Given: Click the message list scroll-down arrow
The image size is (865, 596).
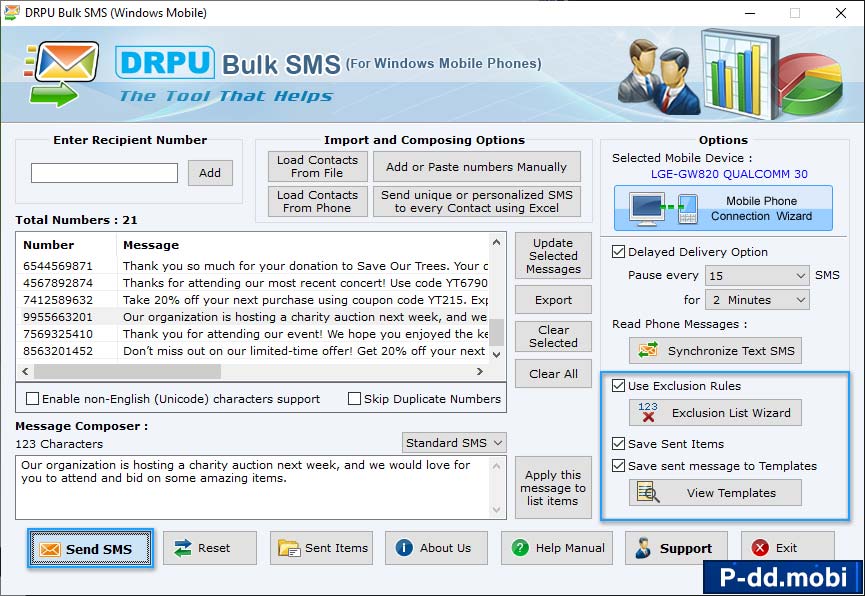Looking at the screenshot, I should (496, 354).
